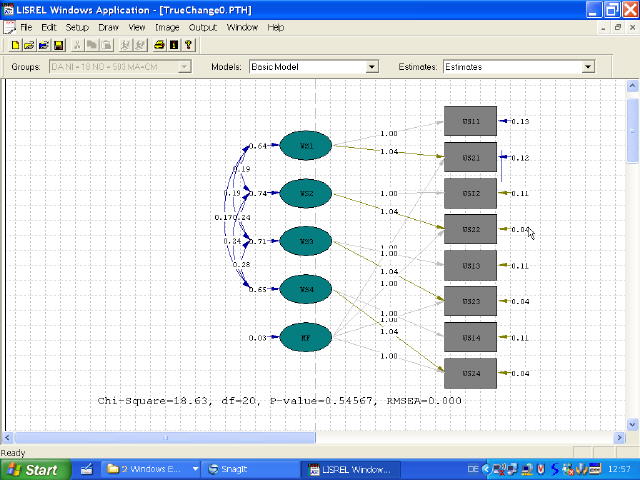This screenshot has width=640, height=480.
Task: Click the Print toolbar icon
Action: click(159, 45)
